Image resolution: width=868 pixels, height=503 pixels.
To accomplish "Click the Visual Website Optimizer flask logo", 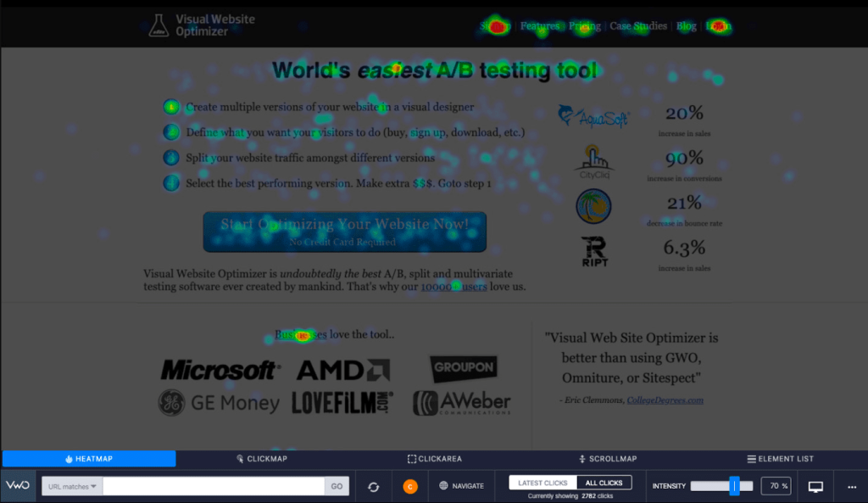I will 159,25.
